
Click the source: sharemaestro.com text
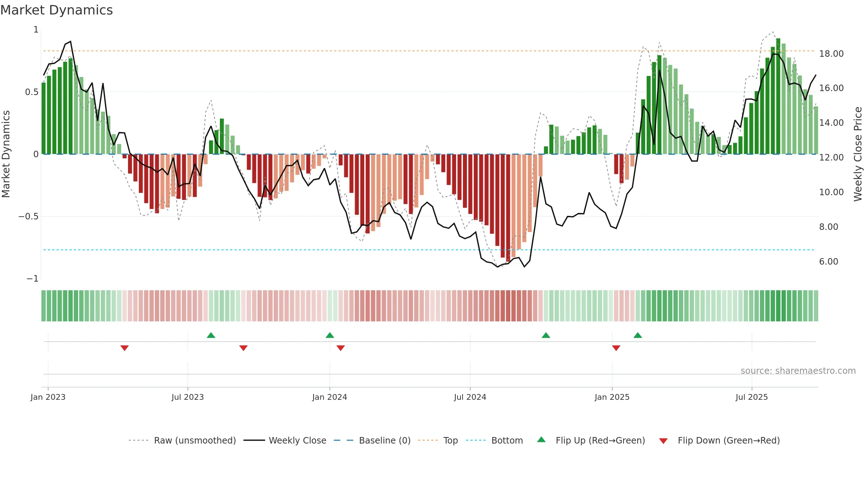coord(798,371)
